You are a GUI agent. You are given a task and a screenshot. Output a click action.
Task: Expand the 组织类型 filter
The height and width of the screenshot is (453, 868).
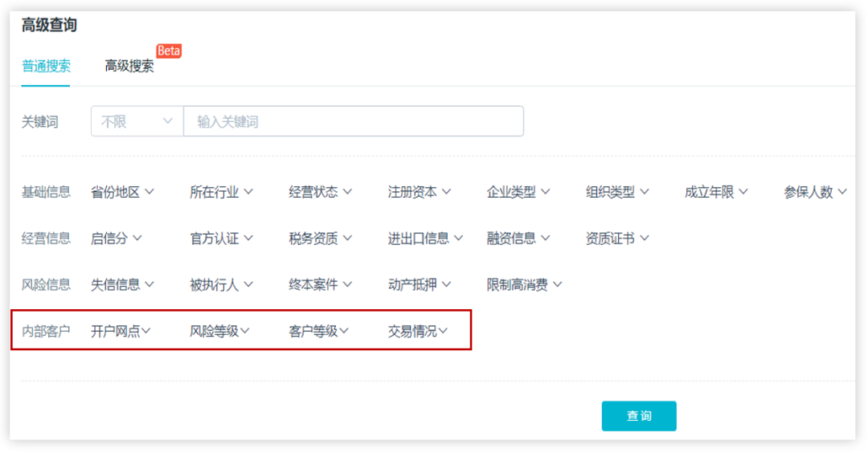[x=618, y=192]
